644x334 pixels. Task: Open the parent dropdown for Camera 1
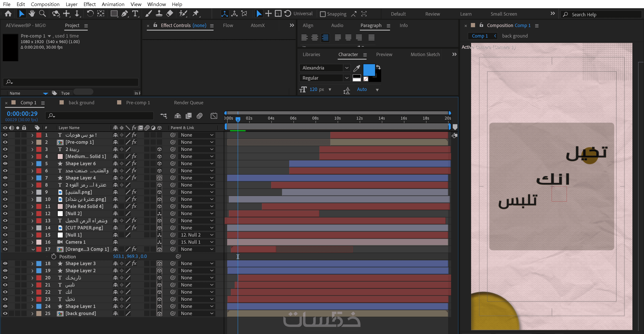[x=197, y=242]
